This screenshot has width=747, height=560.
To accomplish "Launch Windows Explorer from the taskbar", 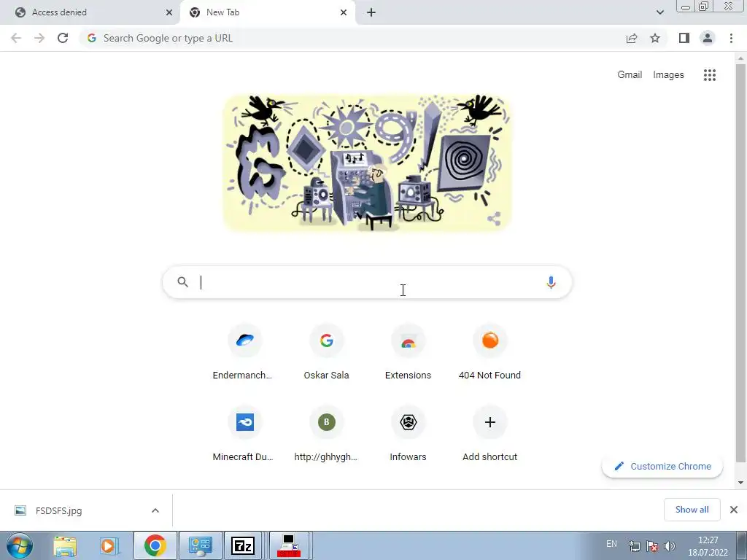I will (65, 546).
